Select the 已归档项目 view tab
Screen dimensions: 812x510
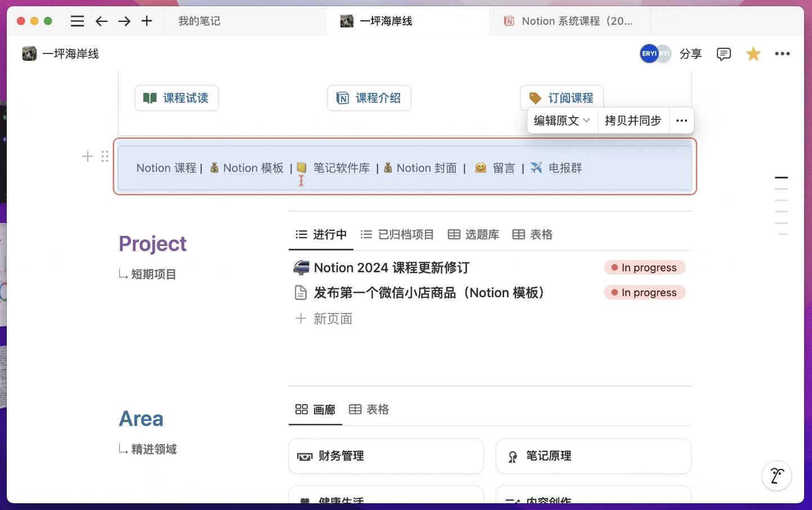pos(397,235)
